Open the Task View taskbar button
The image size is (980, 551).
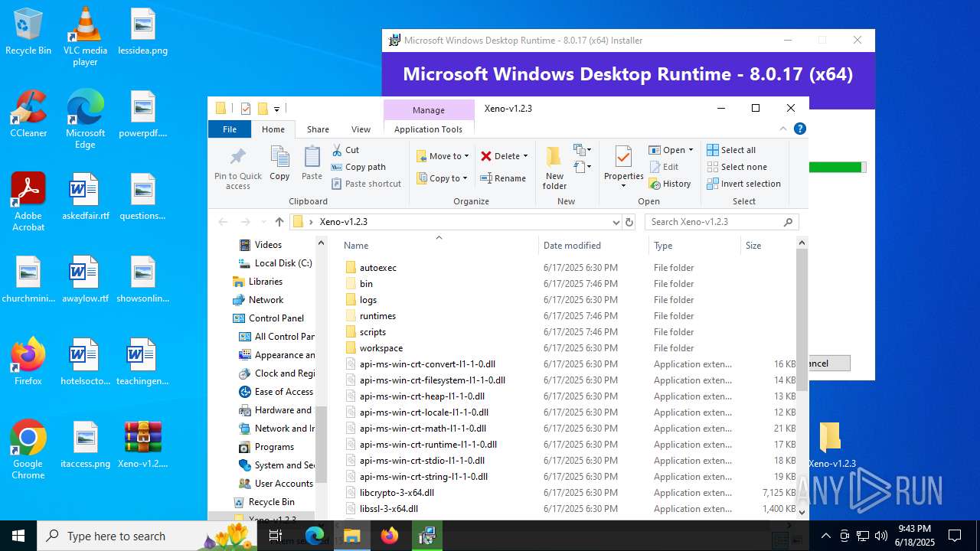(276, 536)
